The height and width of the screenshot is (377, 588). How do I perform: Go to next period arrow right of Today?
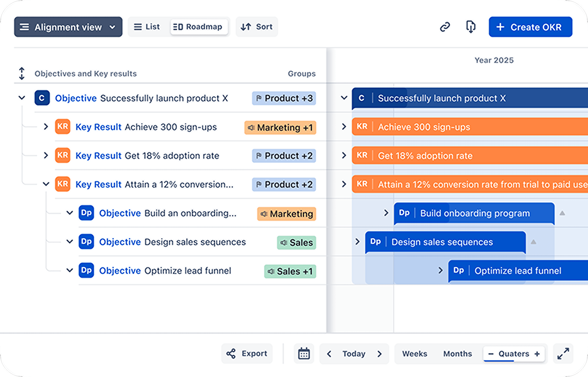[379, 354]
